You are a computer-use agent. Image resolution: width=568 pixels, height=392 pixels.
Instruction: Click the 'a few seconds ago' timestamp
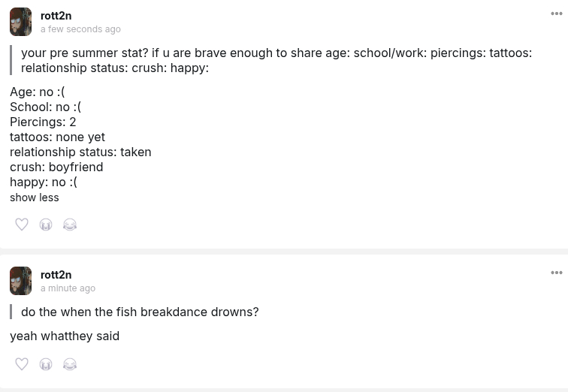click(80, 29)
